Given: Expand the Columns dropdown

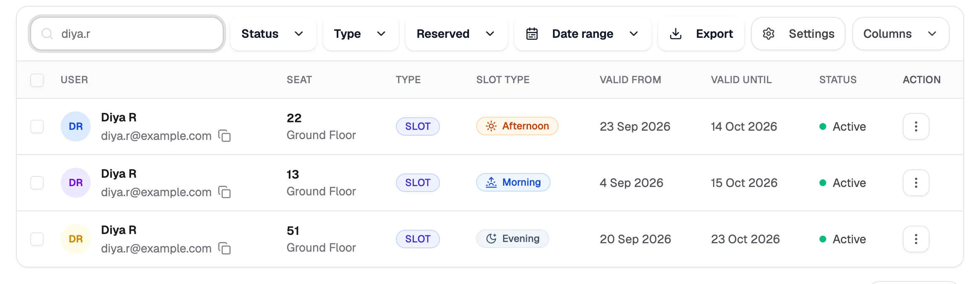Looking at the screenshot, I should (901, 34).
